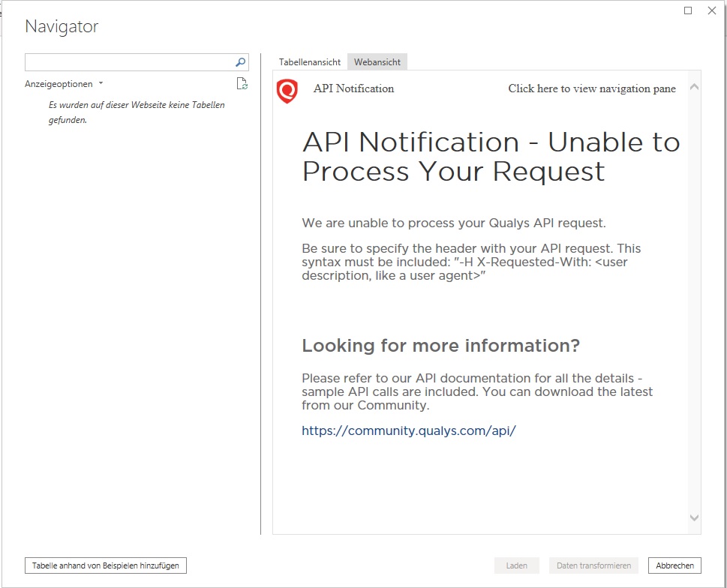Click the web view scroll down arrow
The image size is (727, 588).
coord(694,517)
